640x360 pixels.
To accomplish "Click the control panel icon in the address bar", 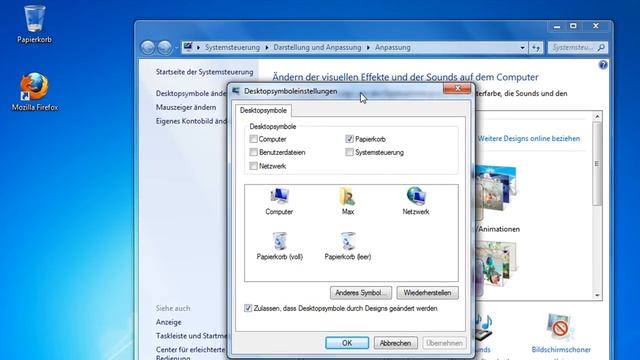I will (x=188, y=47).
